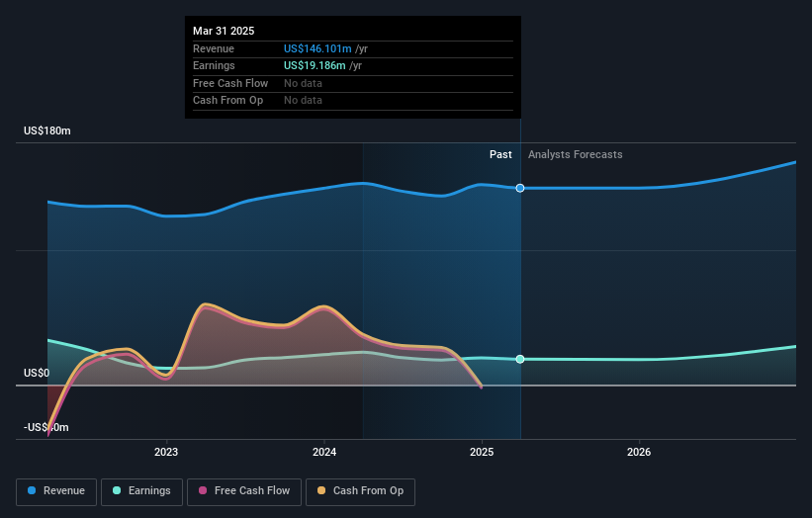
Task: Click the pink Free Cash Flow legend dot
Action: tap(203, 490)
